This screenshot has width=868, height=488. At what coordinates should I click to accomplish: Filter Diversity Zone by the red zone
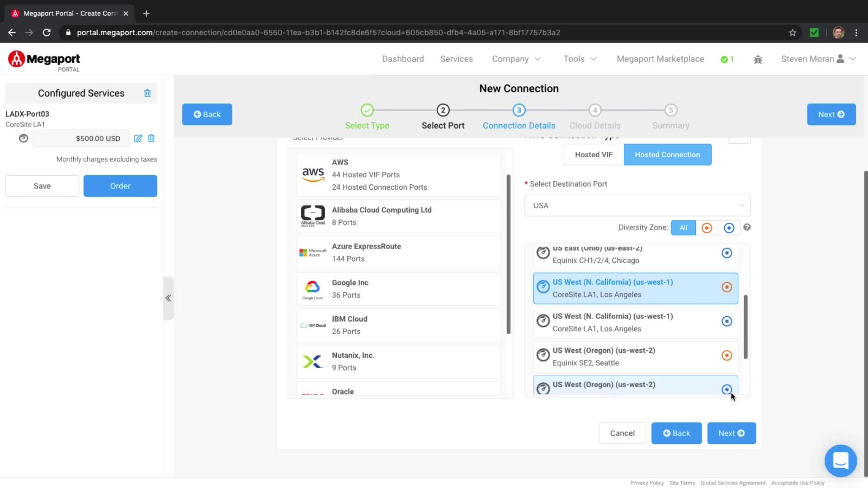click(x=707, y=228)
